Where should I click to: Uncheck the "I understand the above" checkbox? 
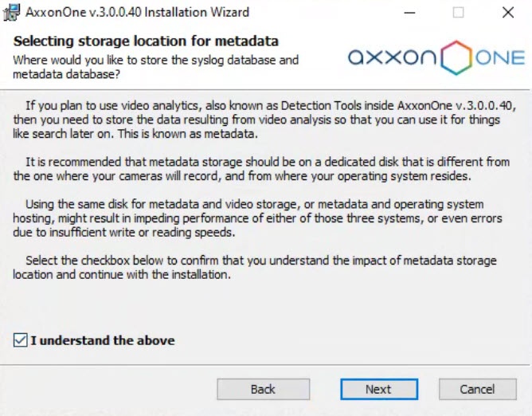click(20, 340)
